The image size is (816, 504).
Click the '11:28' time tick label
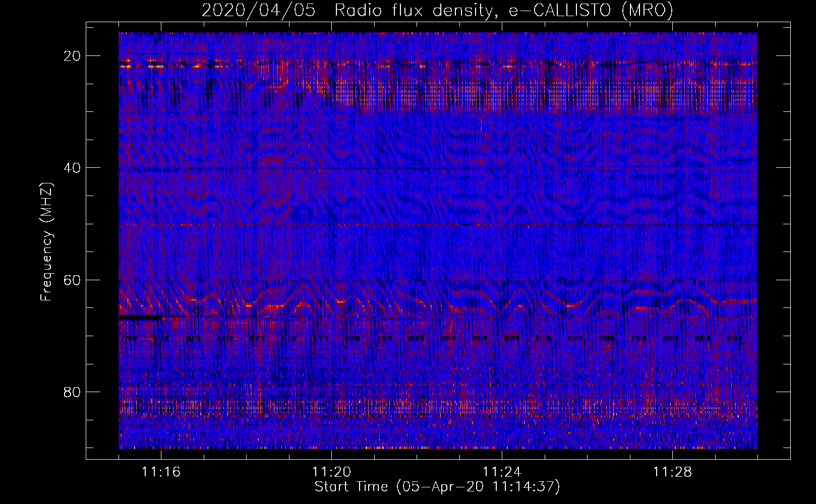point(672,472)
